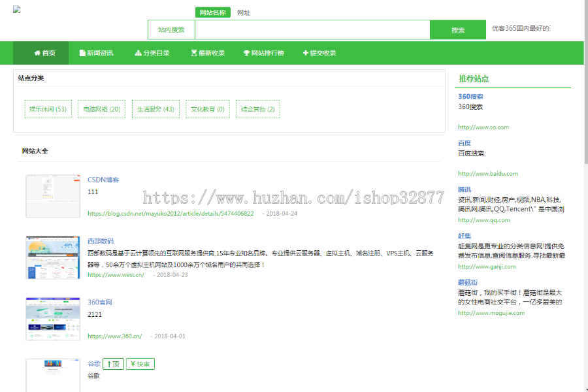The width and height of the screenshot is (588, 392).
Task: Open the http://www.mogujie.com link
Action: (x=491, y=313)
